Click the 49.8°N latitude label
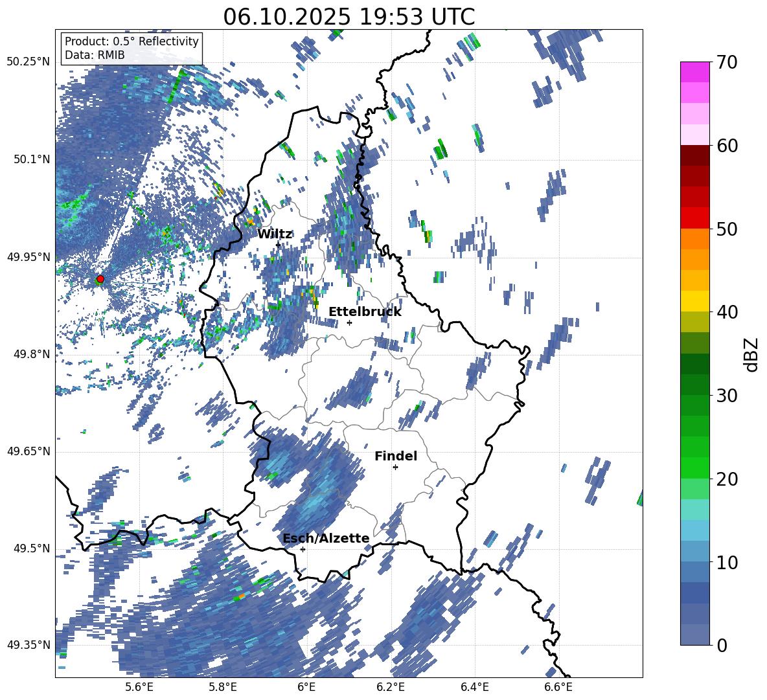 point(31,354)
